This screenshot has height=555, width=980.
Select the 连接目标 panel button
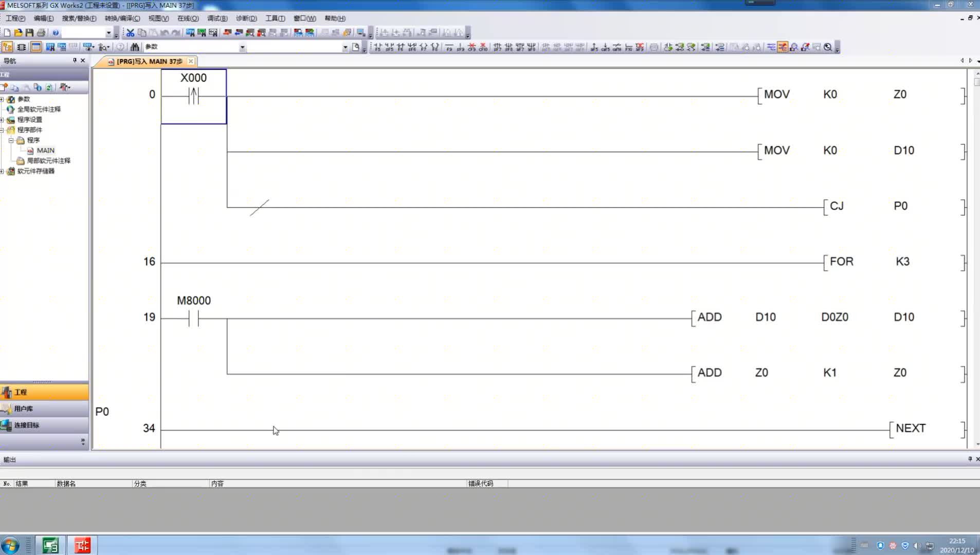click(x=44, y=425)
